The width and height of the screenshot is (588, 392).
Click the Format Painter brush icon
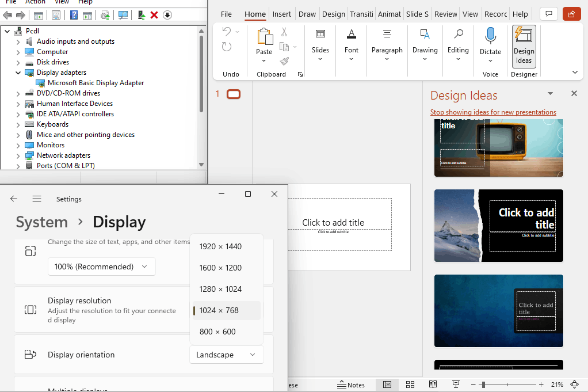[x=284, y=61]
